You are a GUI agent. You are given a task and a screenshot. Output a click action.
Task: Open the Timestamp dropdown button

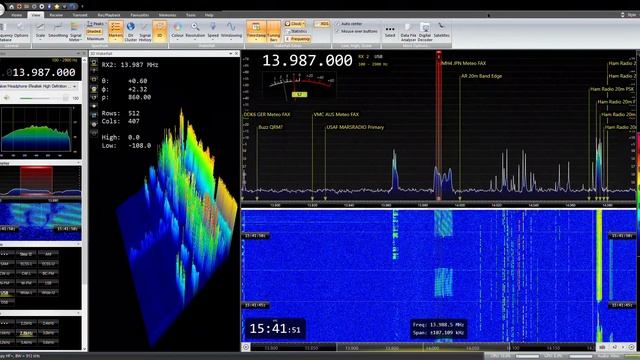[x=256, y=31]
